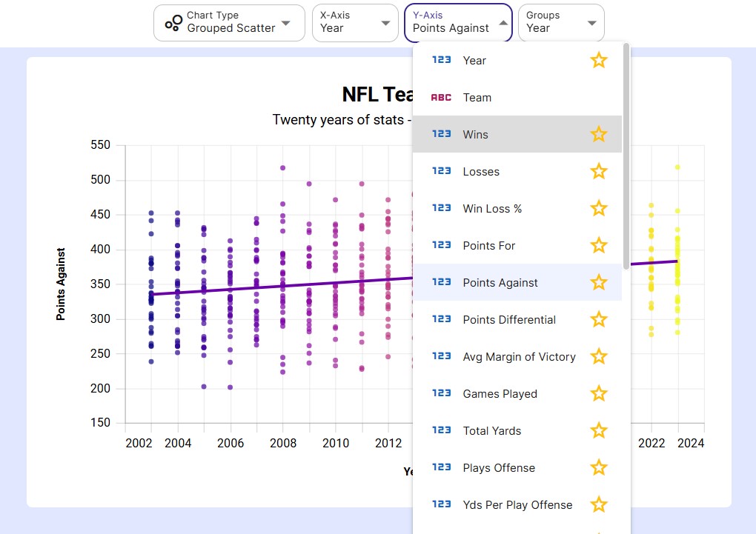Viewport: 756px width, 534px height.
Task: Select Year in the Y-Axis list
Action: (517, 60)
